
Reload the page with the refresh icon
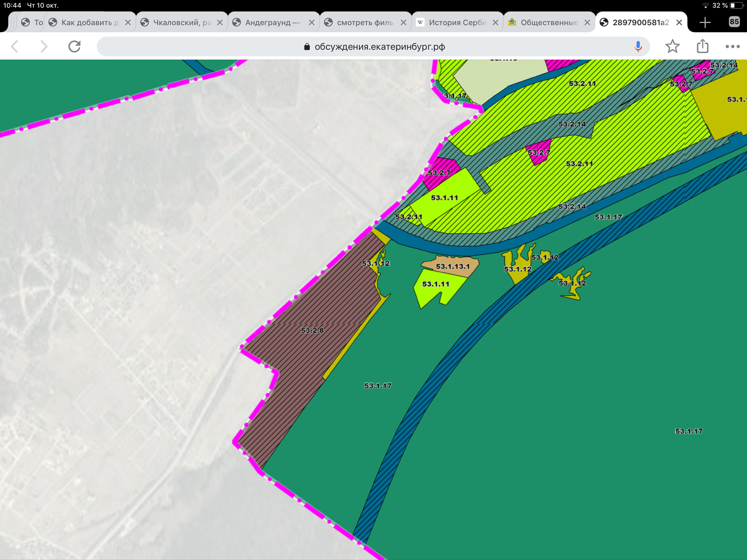(74, 47)
